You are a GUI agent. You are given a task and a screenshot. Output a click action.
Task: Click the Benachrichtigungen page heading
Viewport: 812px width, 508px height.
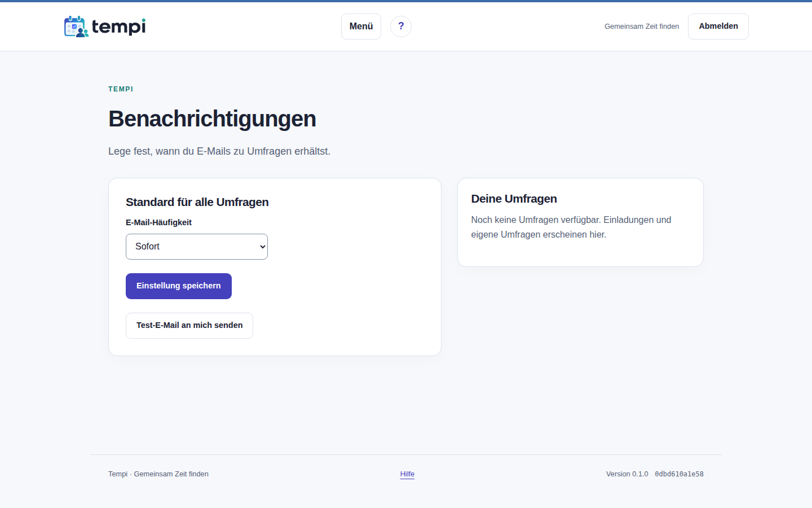[212, 119]
